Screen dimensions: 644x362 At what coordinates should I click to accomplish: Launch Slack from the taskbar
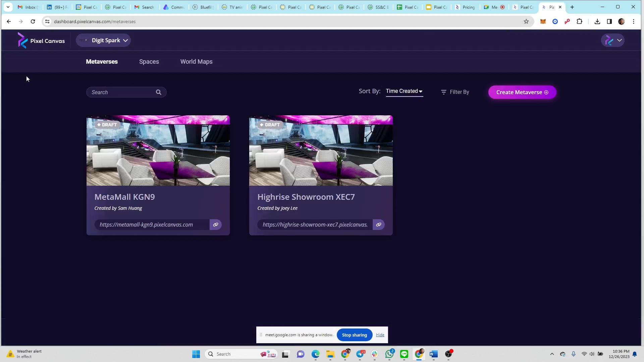(x=374, y=354)
